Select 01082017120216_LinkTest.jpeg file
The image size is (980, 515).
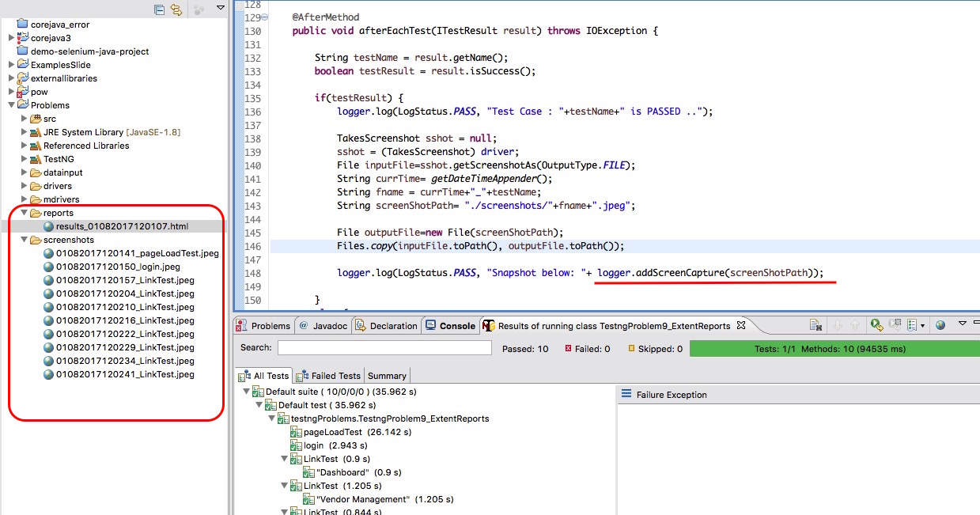coord(119,320)
